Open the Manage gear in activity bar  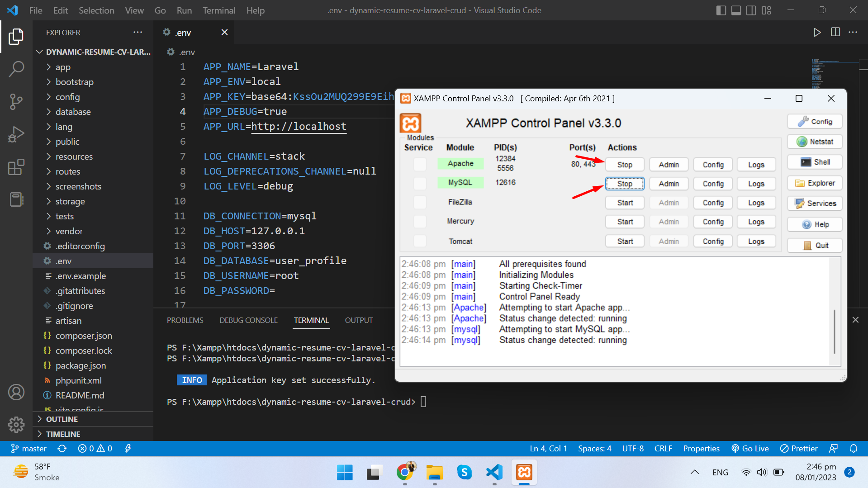pos(16,424)
